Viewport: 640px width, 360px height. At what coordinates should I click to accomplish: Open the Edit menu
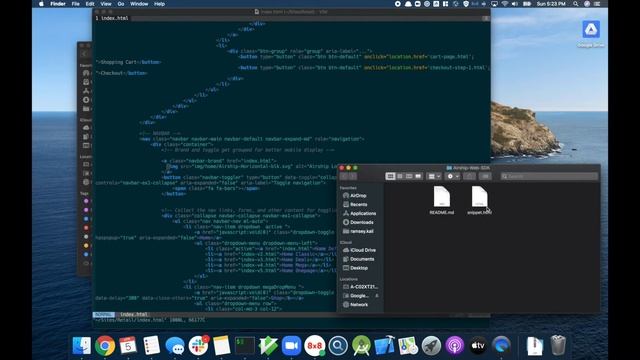click(90, 4)
